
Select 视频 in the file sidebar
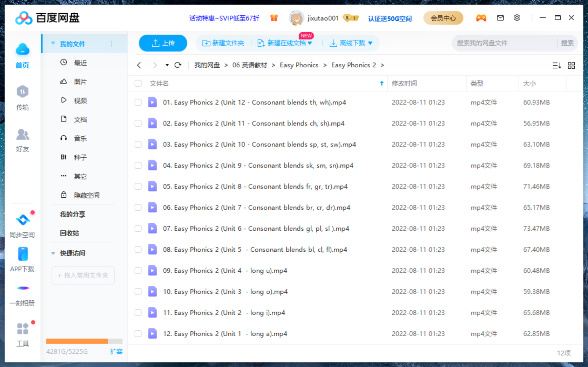[80, 101]
